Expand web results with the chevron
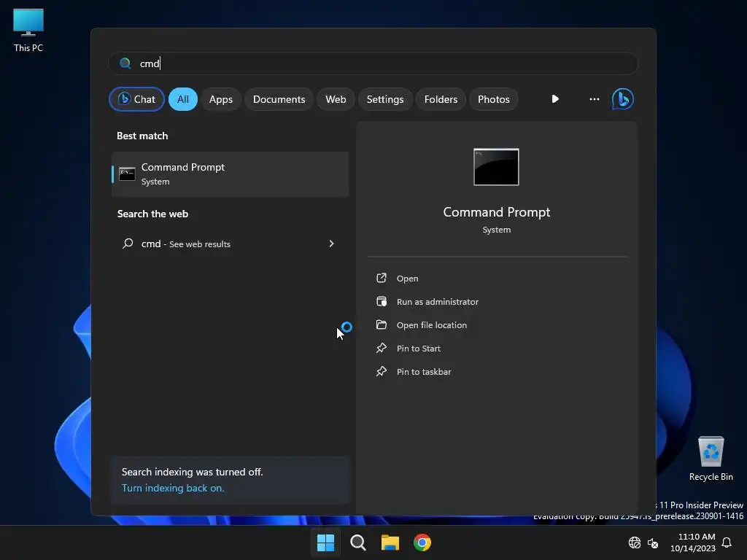Screen dimensions: 747x560 [332, 244]
